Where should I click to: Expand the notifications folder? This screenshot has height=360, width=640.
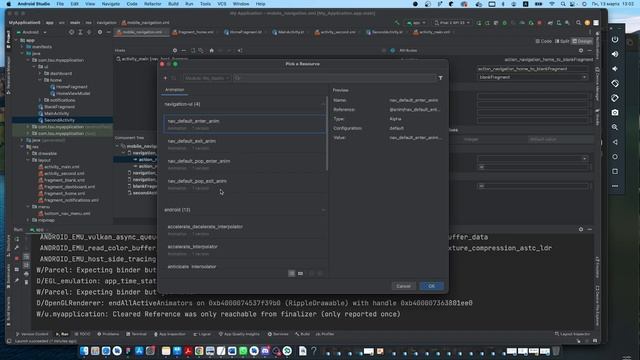point(40,100)
